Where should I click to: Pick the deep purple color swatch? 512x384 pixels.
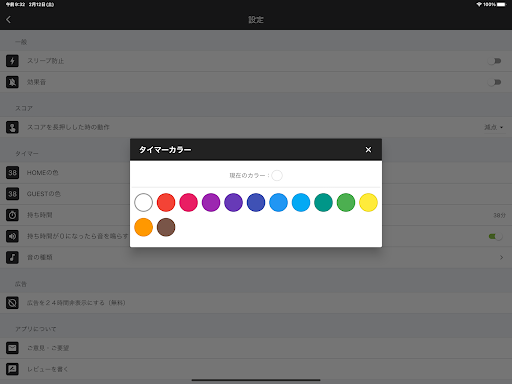click(233, 202)
